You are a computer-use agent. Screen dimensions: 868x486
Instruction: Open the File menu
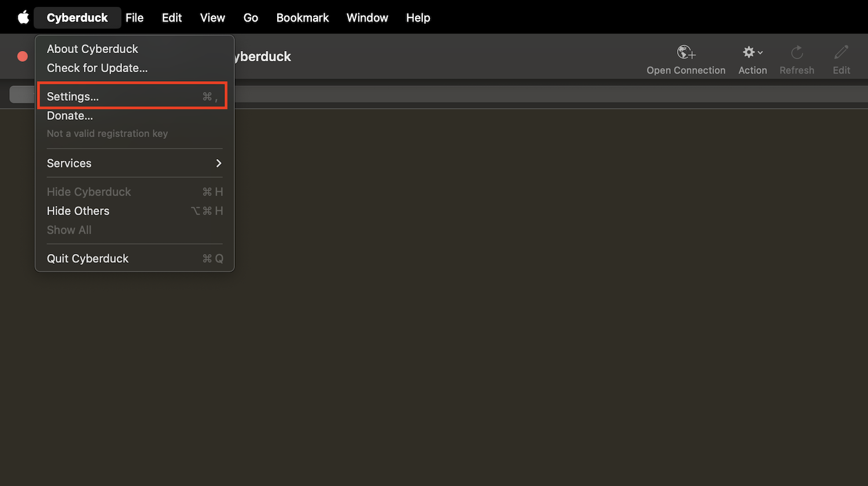(134, 17)
